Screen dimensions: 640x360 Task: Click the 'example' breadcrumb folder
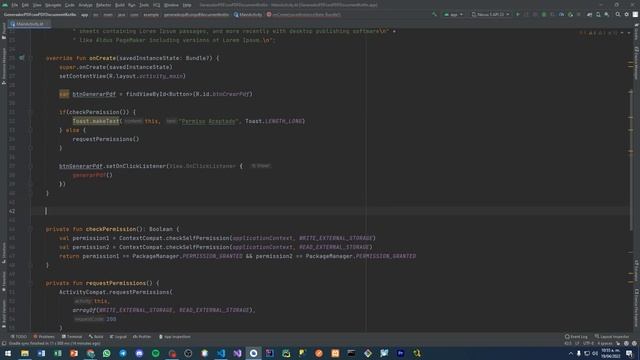click(x=151, y=15)
